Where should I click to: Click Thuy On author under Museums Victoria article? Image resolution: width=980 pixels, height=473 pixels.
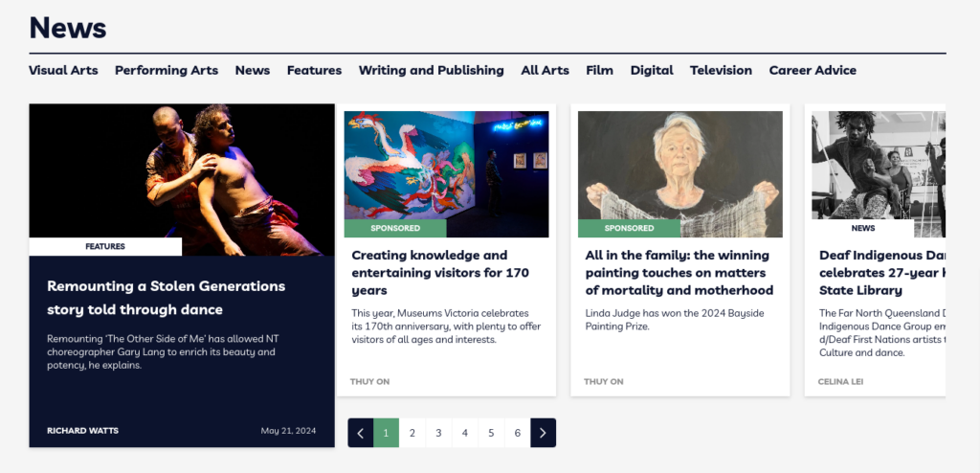369,382
